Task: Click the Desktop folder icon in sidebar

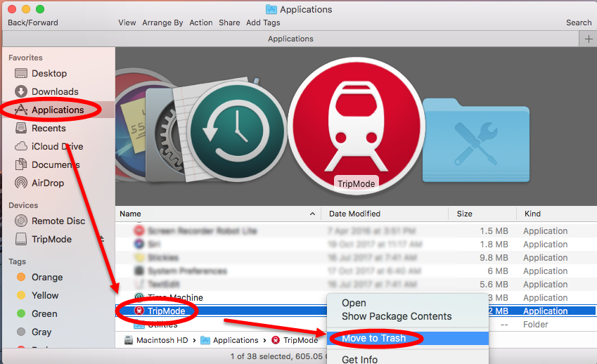Action: click(21, 73)
